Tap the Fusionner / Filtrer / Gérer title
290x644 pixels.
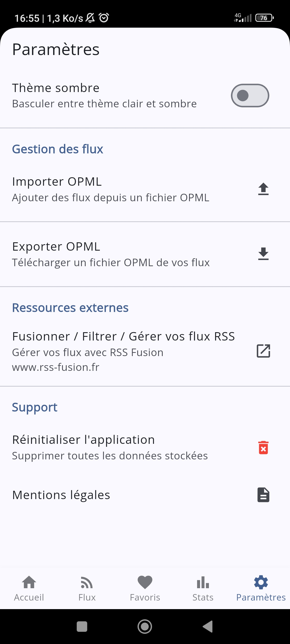click(x=124, y=336)
